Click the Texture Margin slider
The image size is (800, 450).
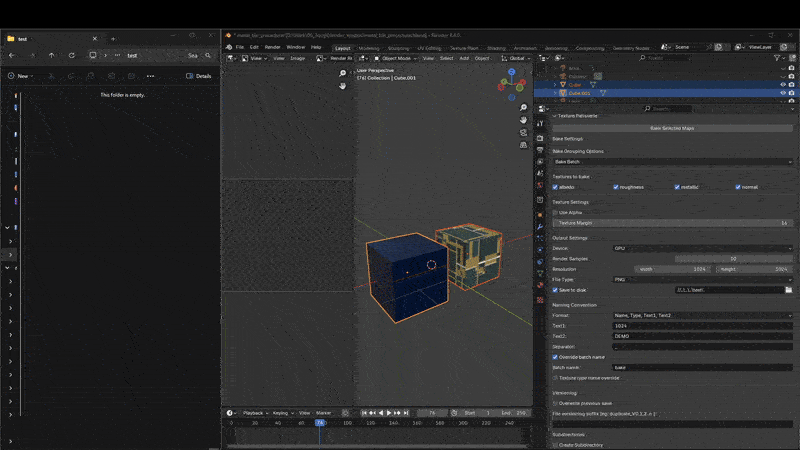pos(672,223)
